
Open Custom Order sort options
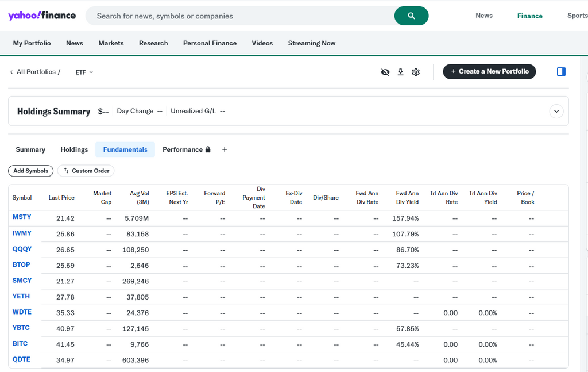tap(86, 171)
